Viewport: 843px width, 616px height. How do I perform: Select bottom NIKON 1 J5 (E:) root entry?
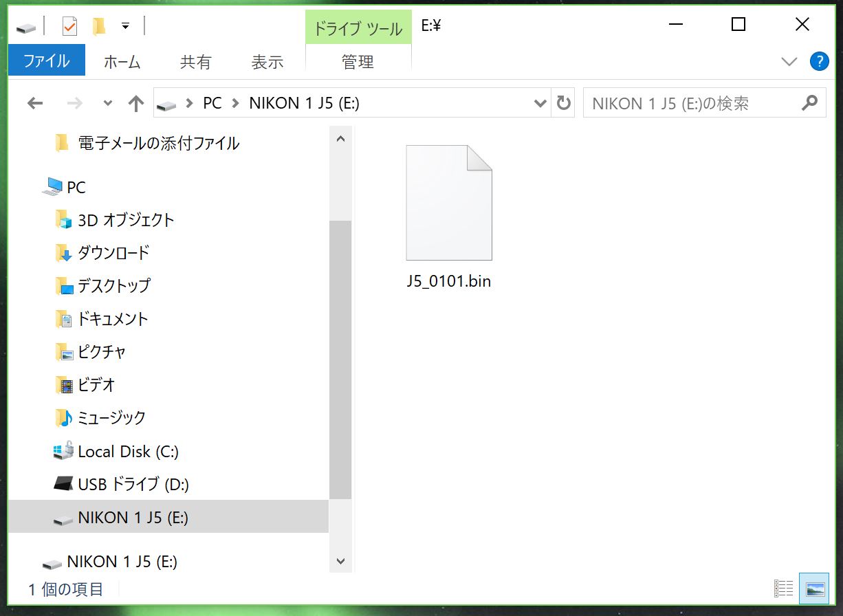click(122, 562)
